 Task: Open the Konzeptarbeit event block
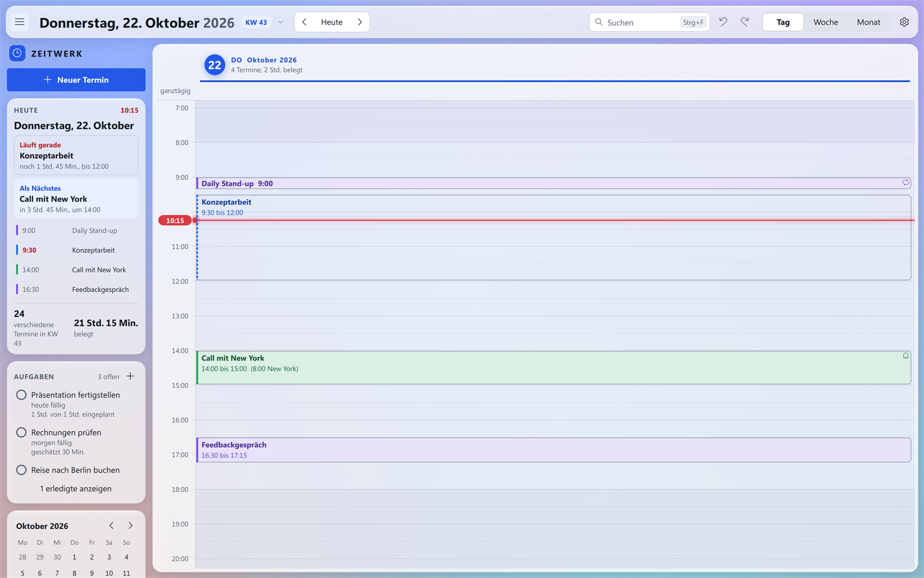point(554,238)
